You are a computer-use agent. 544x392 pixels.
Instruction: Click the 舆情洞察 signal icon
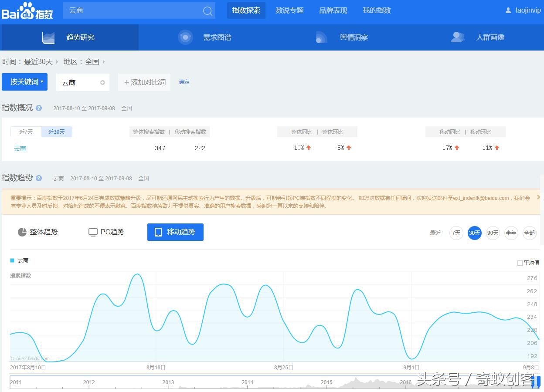pyautogui.click(x=321, y=37)
